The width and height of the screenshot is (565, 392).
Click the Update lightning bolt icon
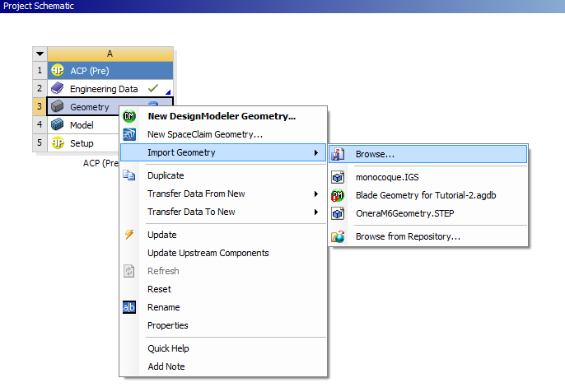pyautogui.click(x=129, y=235)
